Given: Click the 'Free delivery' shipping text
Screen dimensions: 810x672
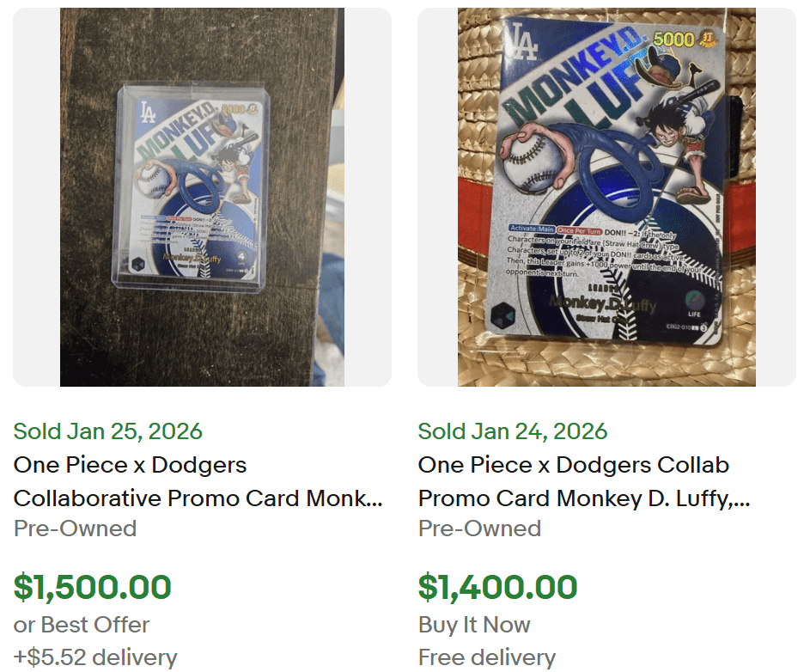Looking at the screenshot, I should click(x=485, y=657).
